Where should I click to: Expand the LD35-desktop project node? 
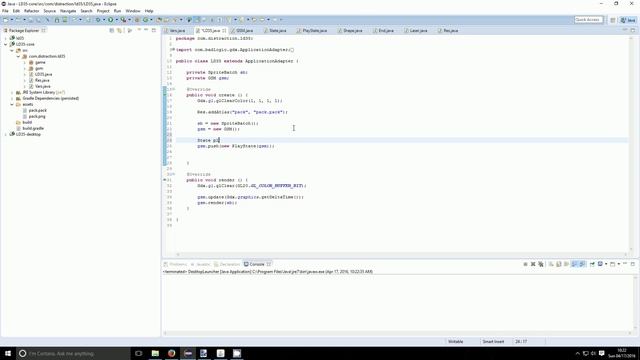(6, 134)
